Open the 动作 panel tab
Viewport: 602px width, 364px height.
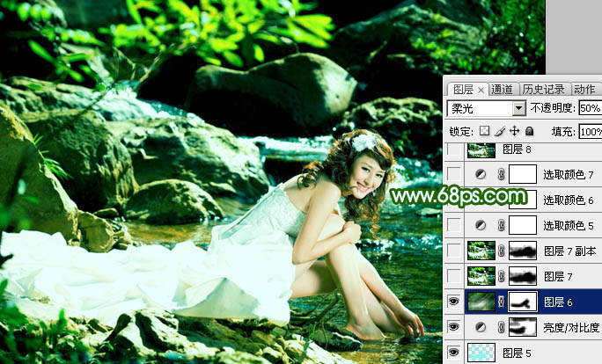coord(584,90)
